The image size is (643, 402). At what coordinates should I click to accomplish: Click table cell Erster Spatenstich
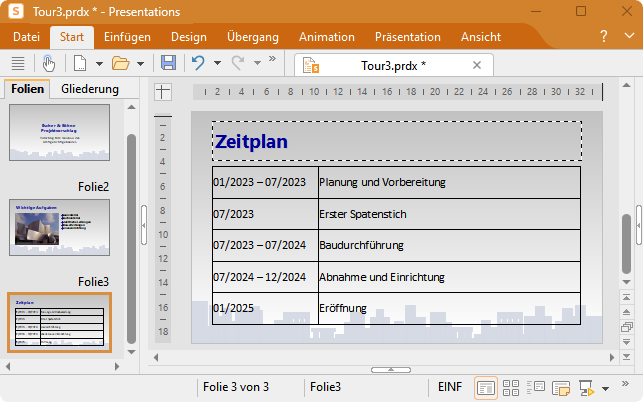click(449, 214)
